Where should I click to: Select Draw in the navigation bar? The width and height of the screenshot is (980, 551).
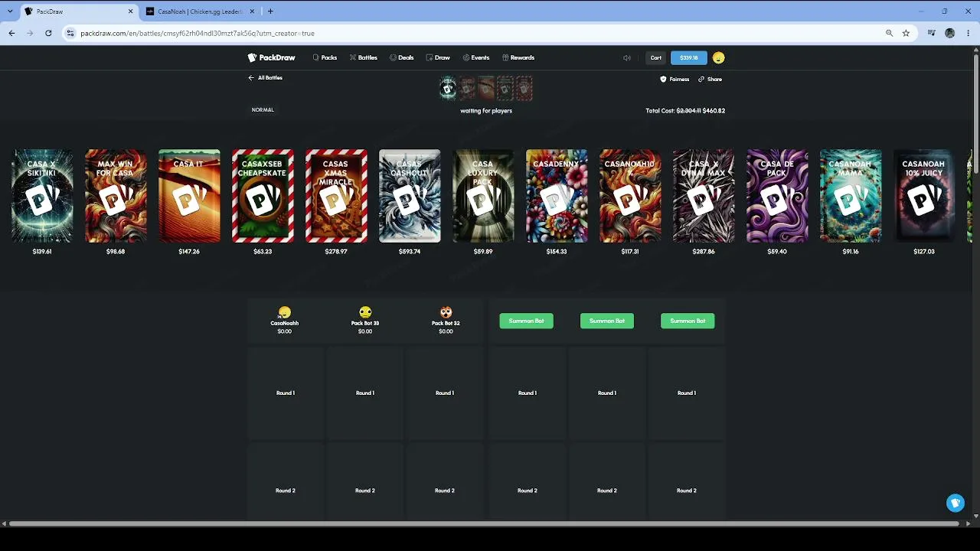tap(438, 57)
